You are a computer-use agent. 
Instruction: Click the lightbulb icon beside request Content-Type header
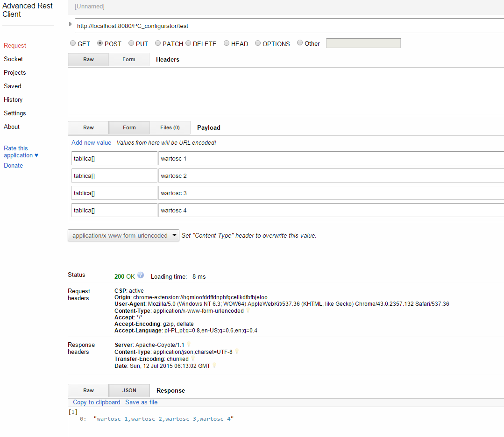pos(248,310)
